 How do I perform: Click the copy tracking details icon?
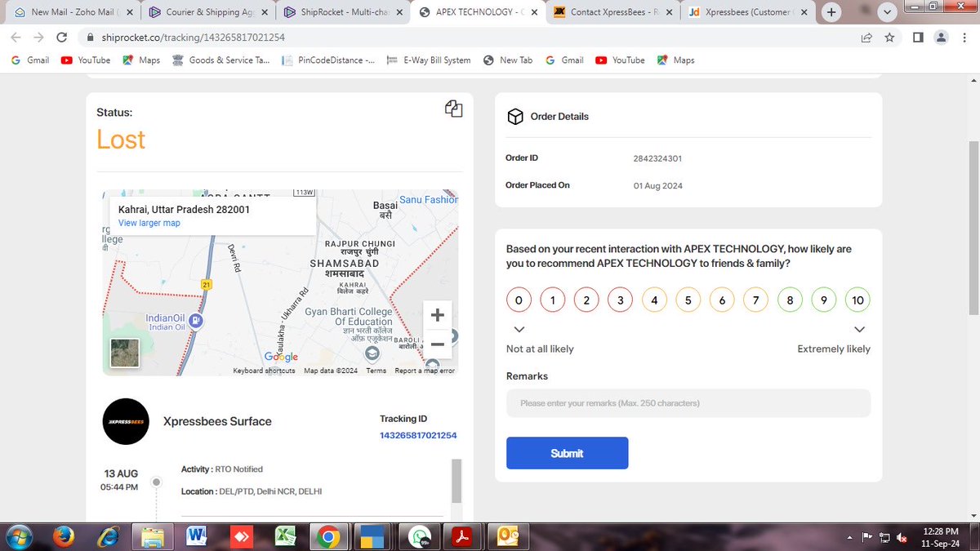[x=453, y=108]
